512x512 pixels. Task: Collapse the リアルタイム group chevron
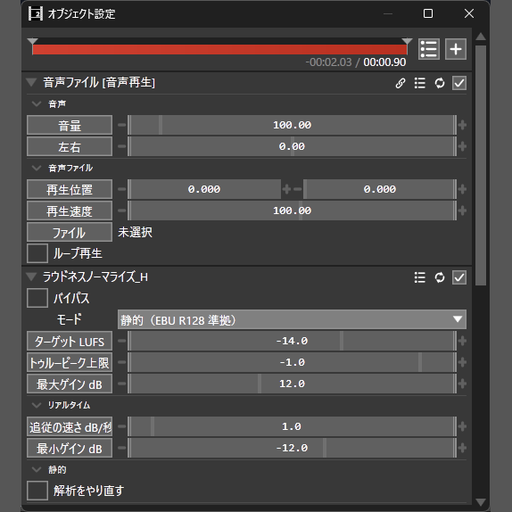click(36, 405)
